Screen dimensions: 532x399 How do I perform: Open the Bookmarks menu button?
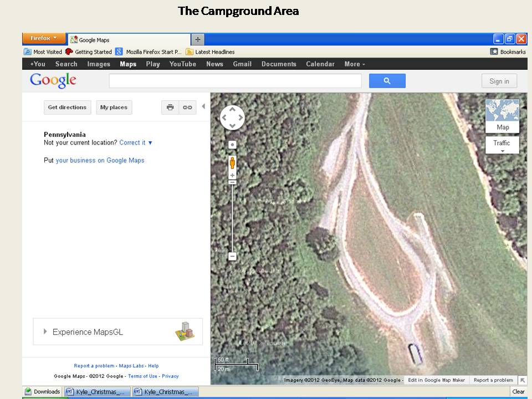(x=508, y=52)
